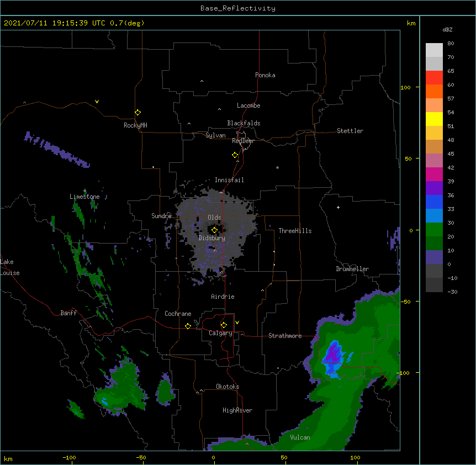Image resolution: width=476 pixels, height=465 pixels.
Task: Click the Okotoks label
Action: point(228,387)
